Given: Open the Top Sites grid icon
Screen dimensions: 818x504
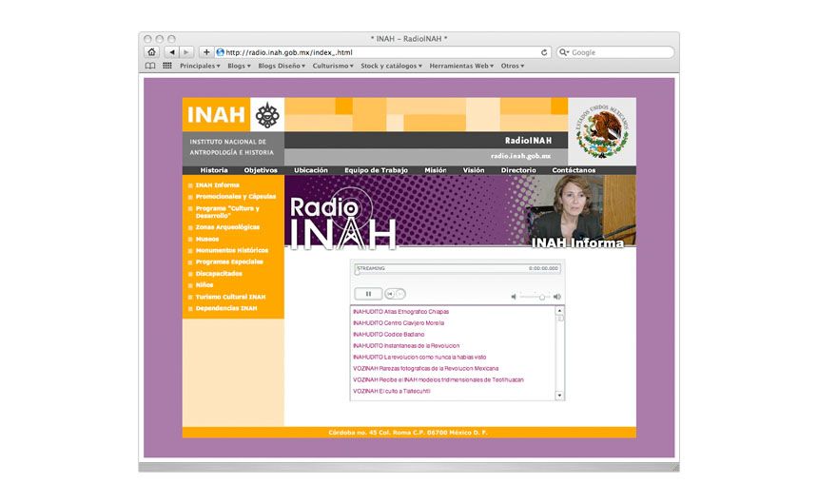Looking at the screenshot, I should point(167,66).
